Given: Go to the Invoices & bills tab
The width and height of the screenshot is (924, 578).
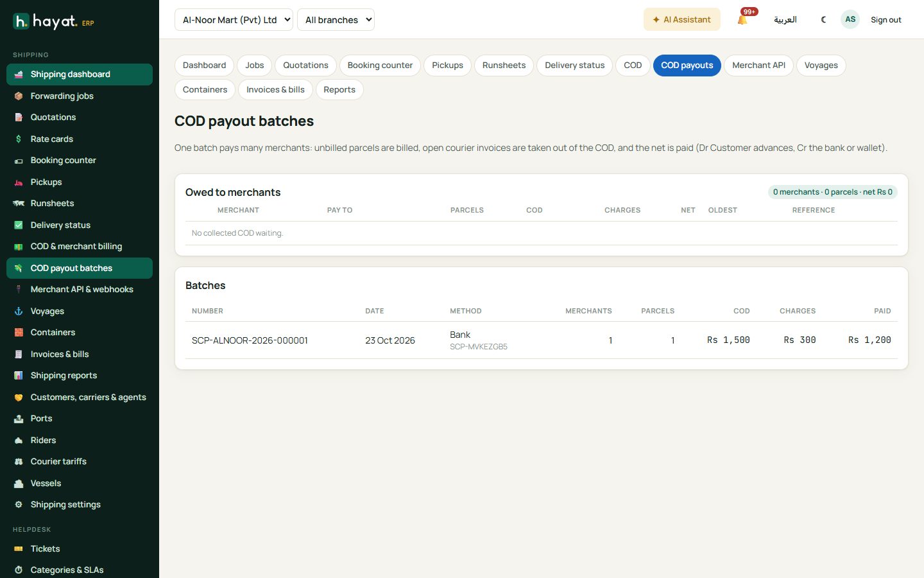Looking at the screenshot, I should (275, 89).
